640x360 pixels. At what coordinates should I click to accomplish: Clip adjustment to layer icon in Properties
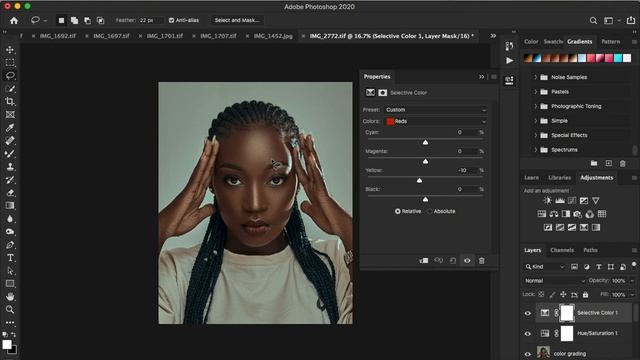(424, 260)
